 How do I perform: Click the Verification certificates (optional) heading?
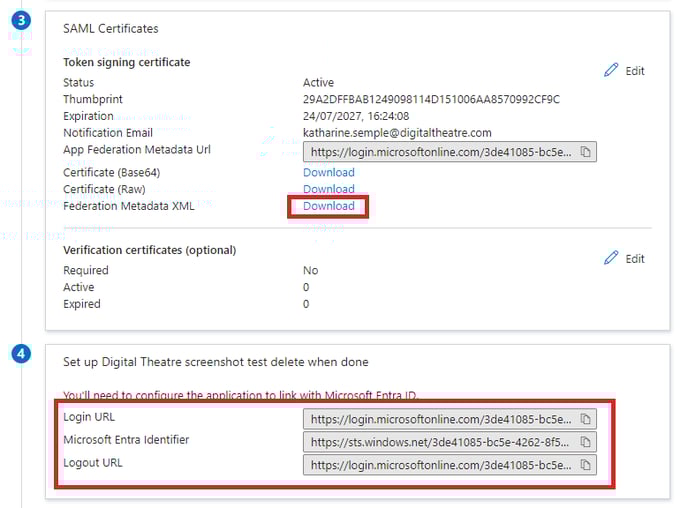coord(150,250)
